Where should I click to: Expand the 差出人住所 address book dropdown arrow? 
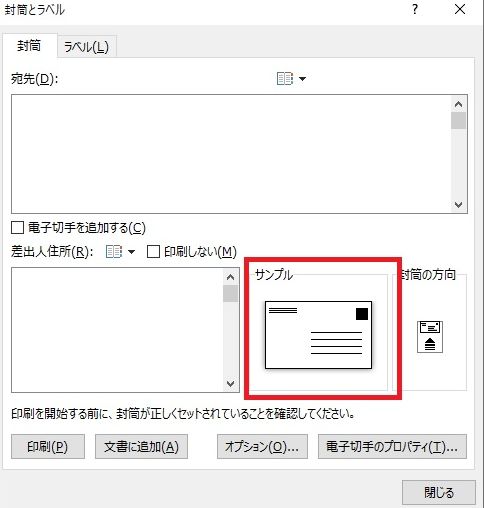[x=132, y=252]
